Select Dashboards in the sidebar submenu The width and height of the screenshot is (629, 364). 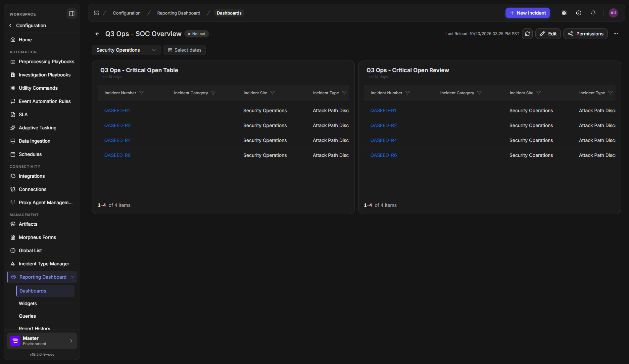coord(45,291)
